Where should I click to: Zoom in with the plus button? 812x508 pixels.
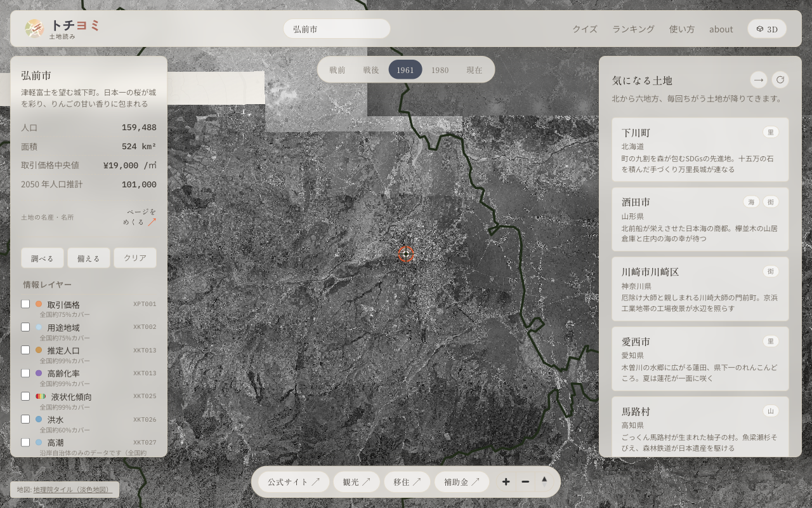tap(506, 482)
